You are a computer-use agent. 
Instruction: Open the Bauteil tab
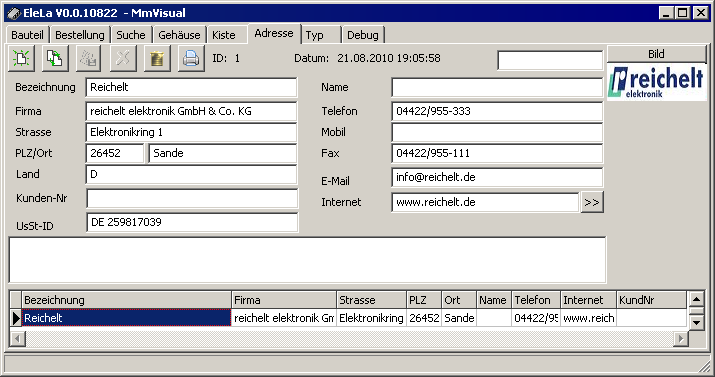tap(27, 35)
